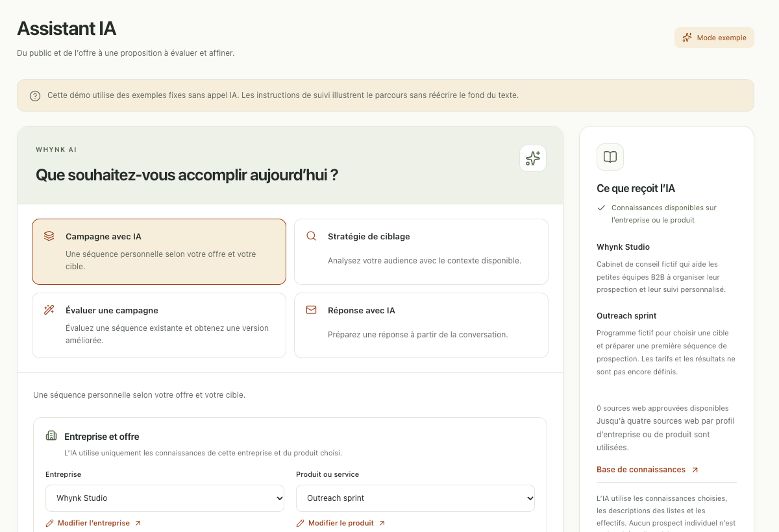Select the Campagne avec IA card
The width and height of the screenshot is (779, 532).
click(159, 252)
